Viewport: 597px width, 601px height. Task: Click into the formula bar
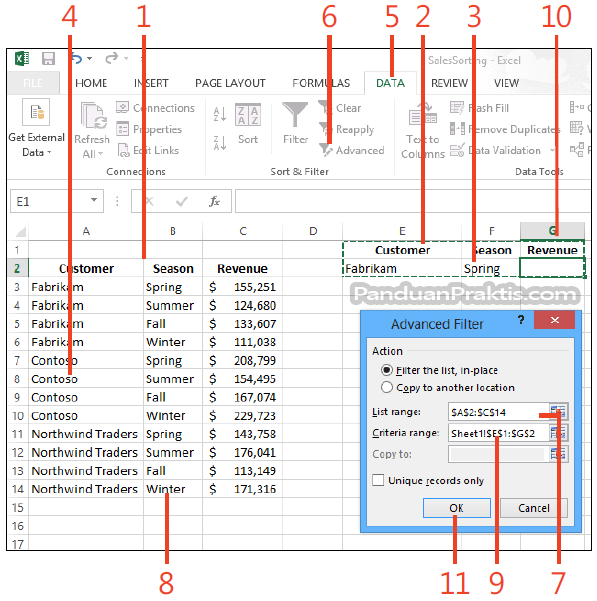tap(413, 201)
